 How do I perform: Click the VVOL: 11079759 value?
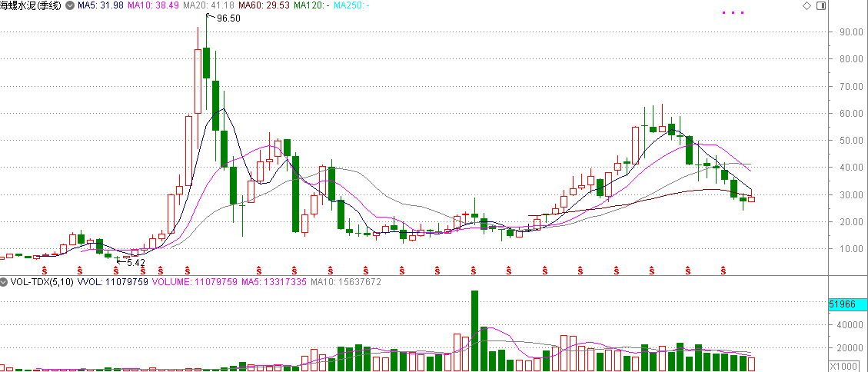click(x=112, y=282)
